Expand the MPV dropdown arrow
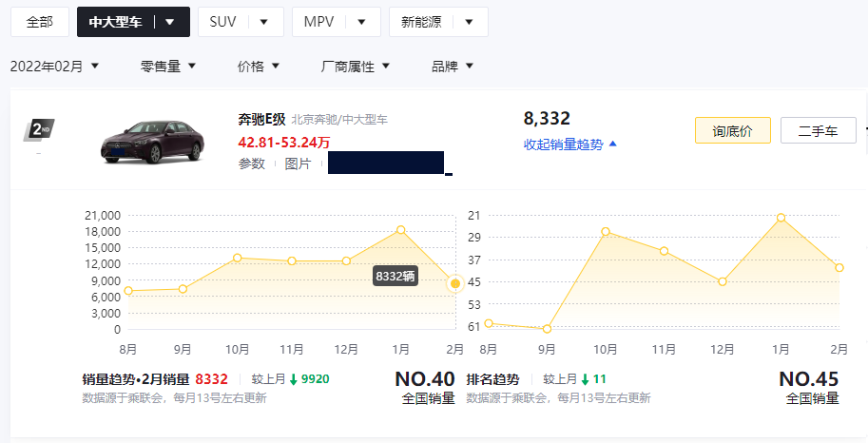This screenshot has width=868, height=443. point(361,22)
